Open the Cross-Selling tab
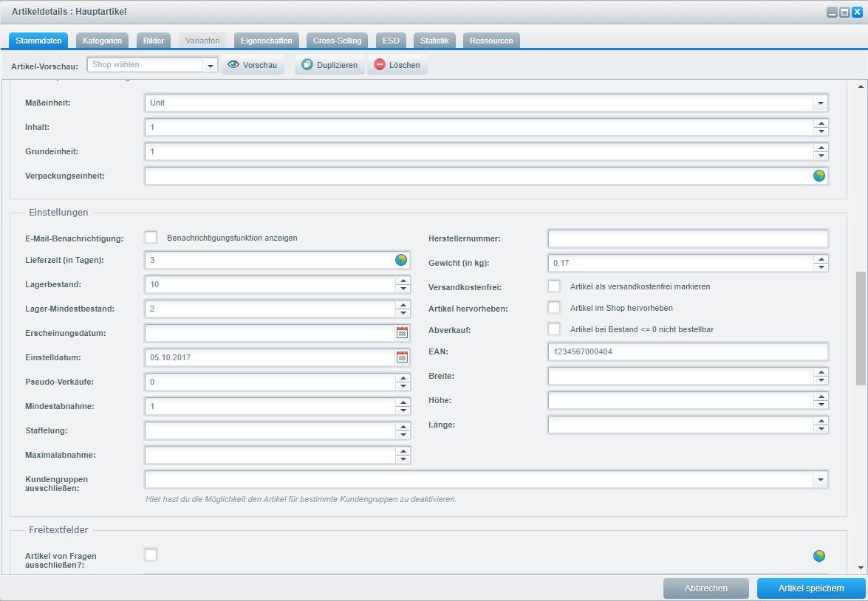868x601 pixels. tap(337, 41)
